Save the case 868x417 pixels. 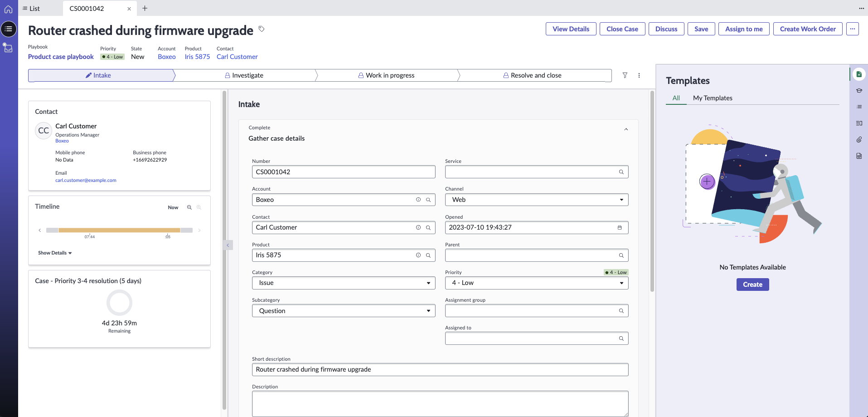click(701, 29)
